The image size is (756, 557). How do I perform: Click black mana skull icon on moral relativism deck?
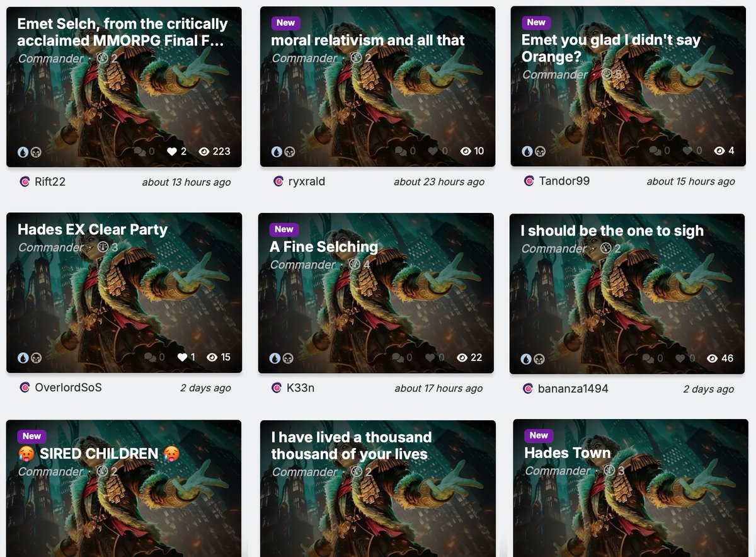(289, 152)
